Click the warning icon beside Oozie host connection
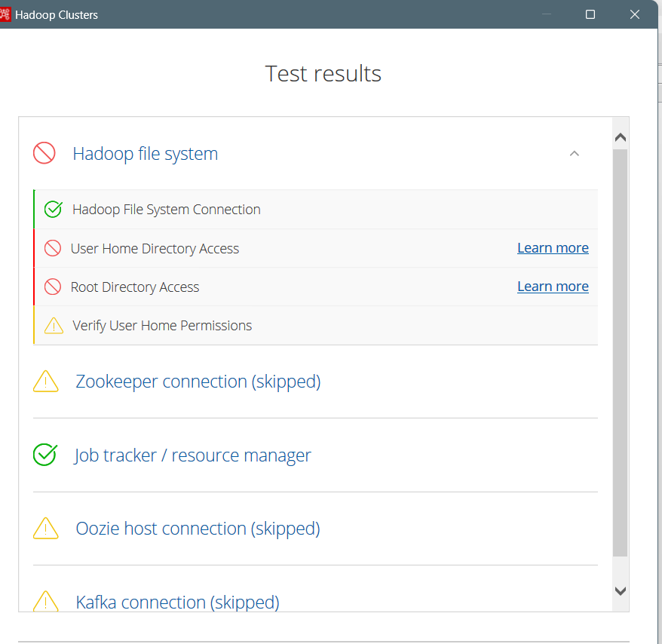This screenshot has width=662, height=644. tap(45, 529)
